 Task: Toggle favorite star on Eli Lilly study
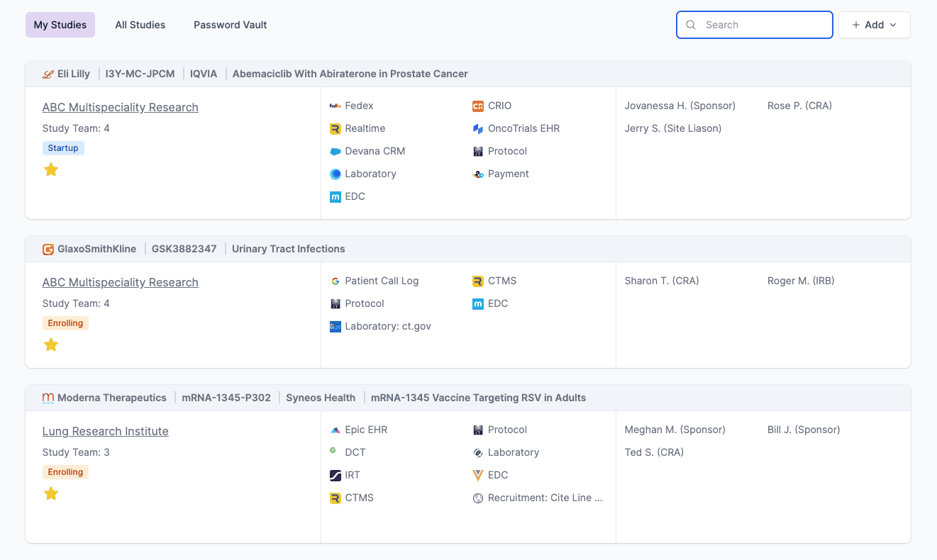pos(51,169)
